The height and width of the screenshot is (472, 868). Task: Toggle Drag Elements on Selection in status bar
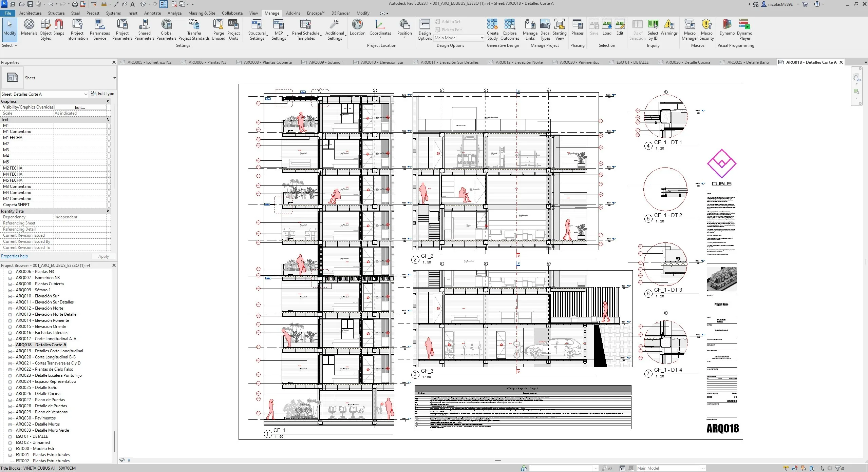pos(821,468)
